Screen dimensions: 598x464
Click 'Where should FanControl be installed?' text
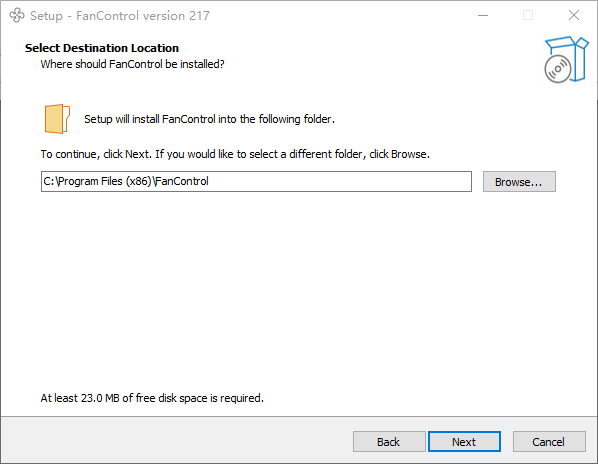[132, 64]
